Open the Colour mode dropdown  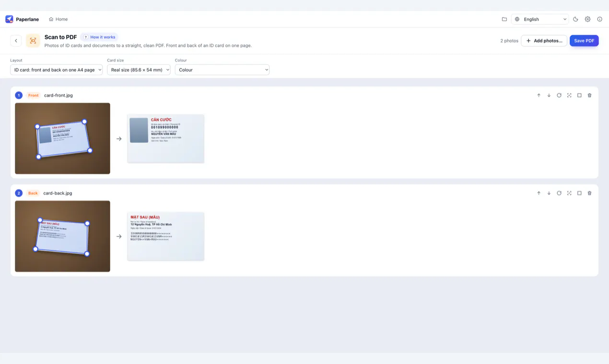coord(222,70)
